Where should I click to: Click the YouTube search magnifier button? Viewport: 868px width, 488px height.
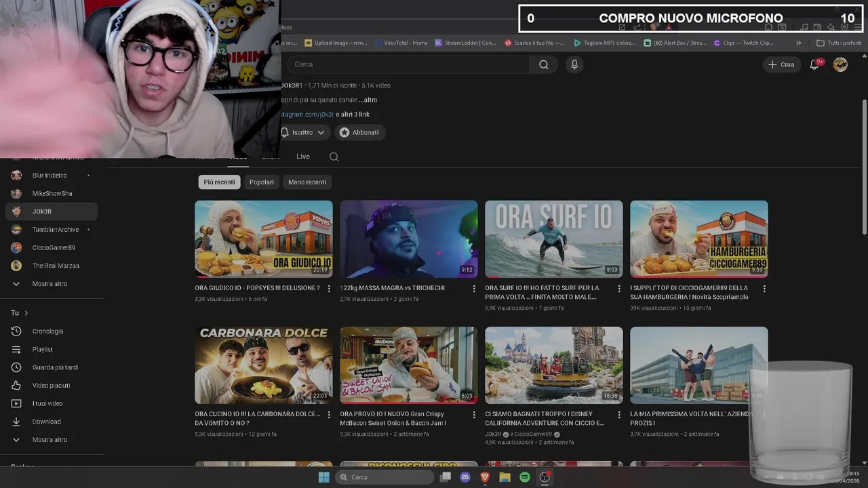pyautogui.click(x=544, y=64)
